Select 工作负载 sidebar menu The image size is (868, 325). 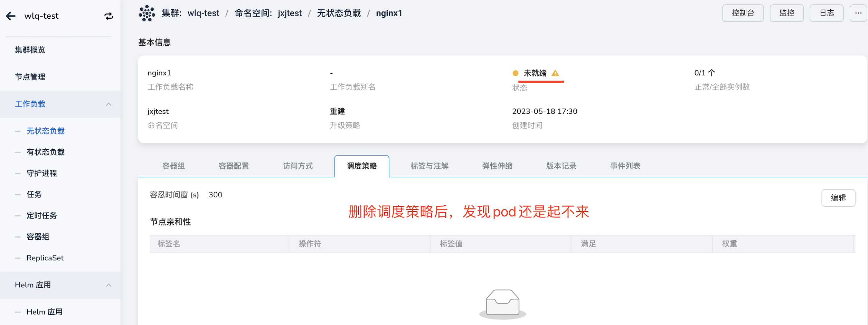point(60,104)
